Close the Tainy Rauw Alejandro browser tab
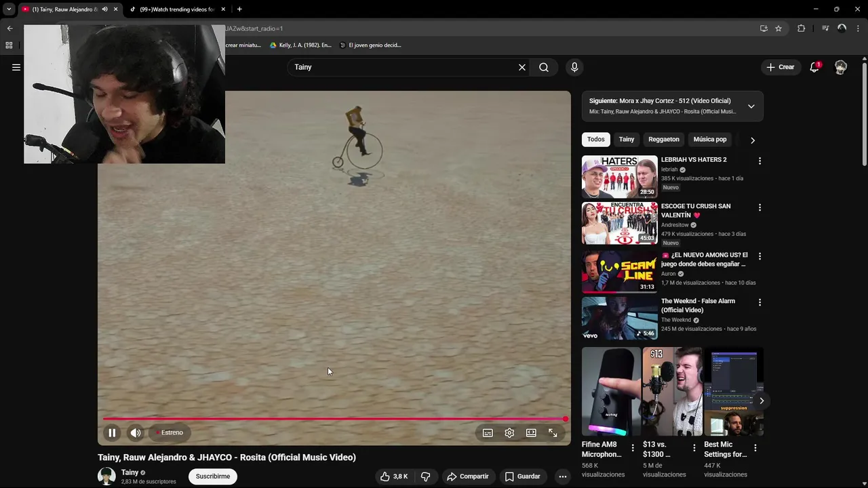868x488 pixels. click(x=115, y=9)
